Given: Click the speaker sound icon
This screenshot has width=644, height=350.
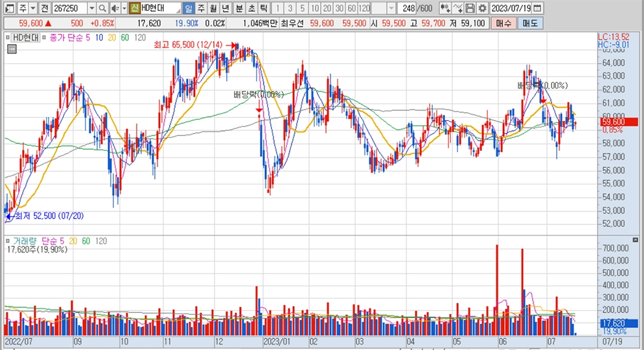Looking at the screenshot, I should [114, 8].
